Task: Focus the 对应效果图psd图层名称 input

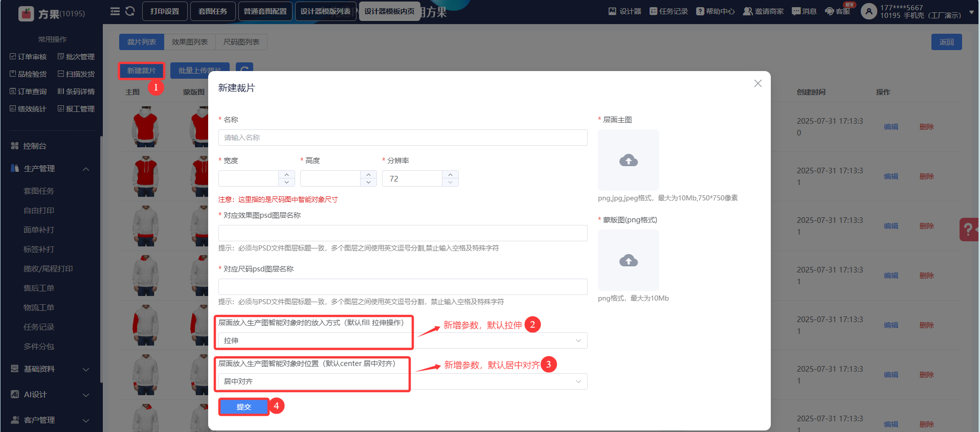Action: click(x=403, y=233)
